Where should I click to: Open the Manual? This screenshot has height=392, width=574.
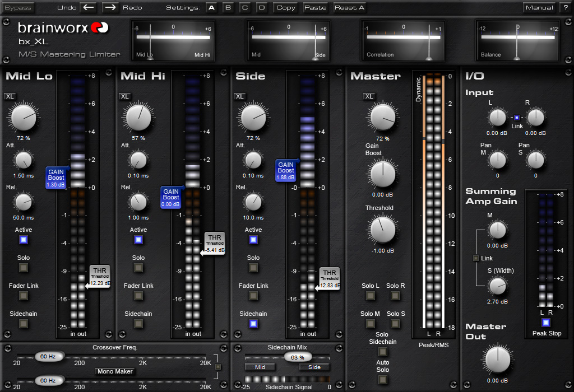(539, 8)
